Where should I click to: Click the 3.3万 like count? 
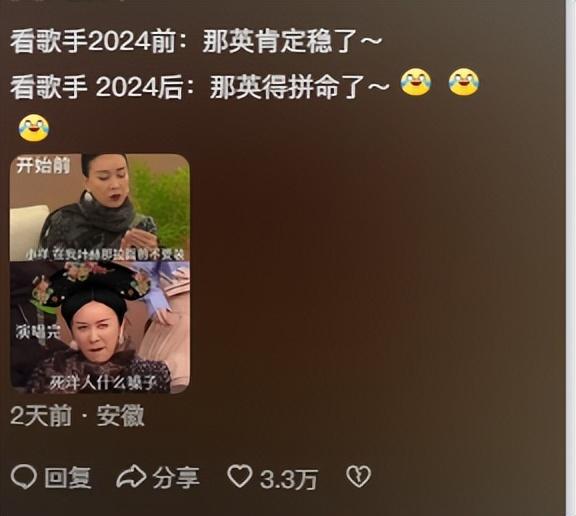pos(288,479)
